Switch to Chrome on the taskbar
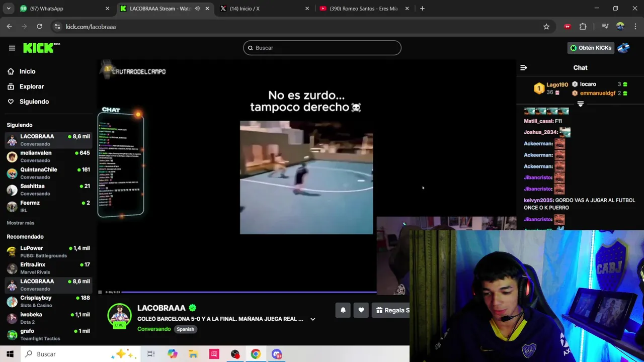 [256, 354]
